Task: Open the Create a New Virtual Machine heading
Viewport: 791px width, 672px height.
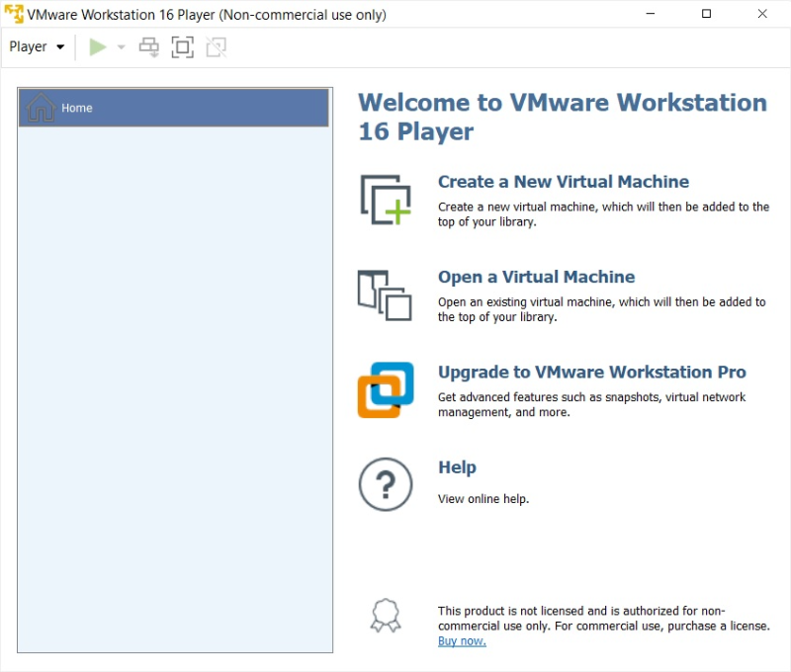Action: pyautogui.click(x=564, y=181)
